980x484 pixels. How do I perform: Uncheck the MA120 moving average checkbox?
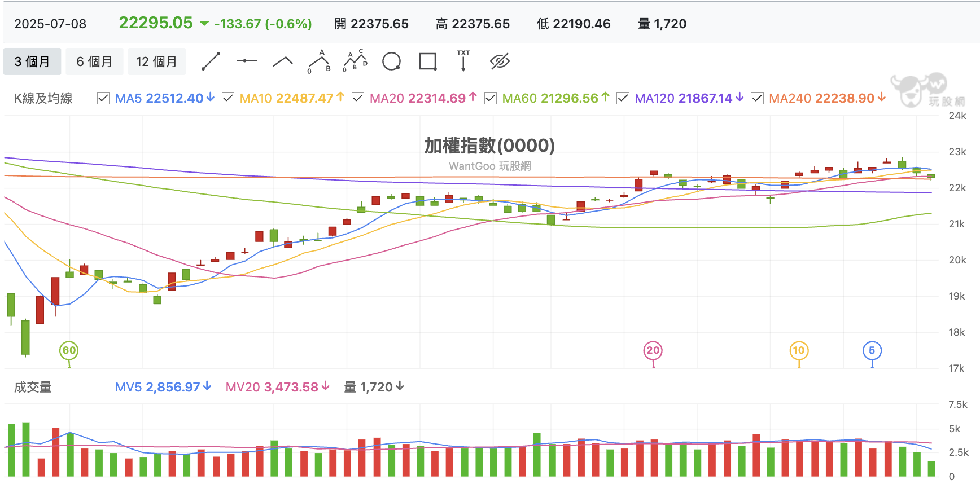623,98
